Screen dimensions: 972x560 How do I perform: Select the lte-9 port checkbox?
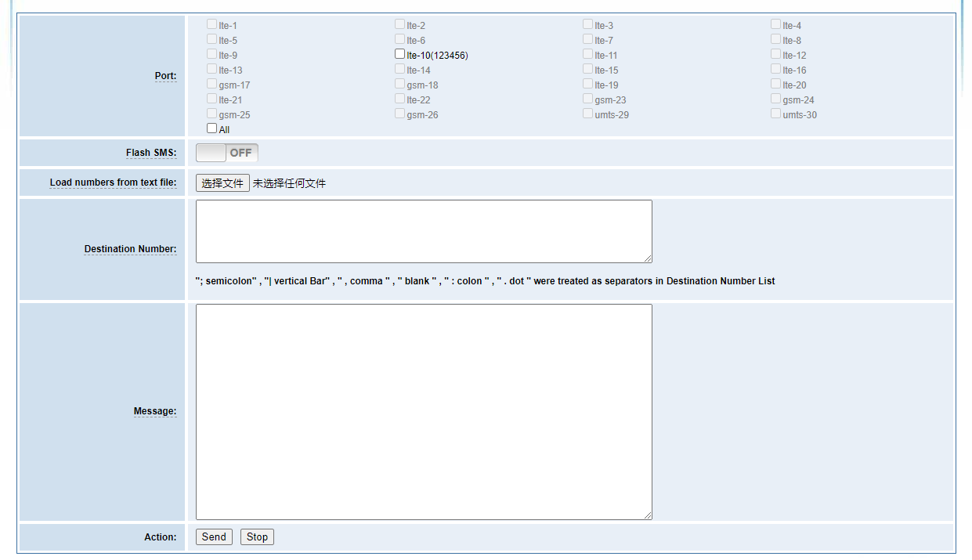tap(212, 54)
